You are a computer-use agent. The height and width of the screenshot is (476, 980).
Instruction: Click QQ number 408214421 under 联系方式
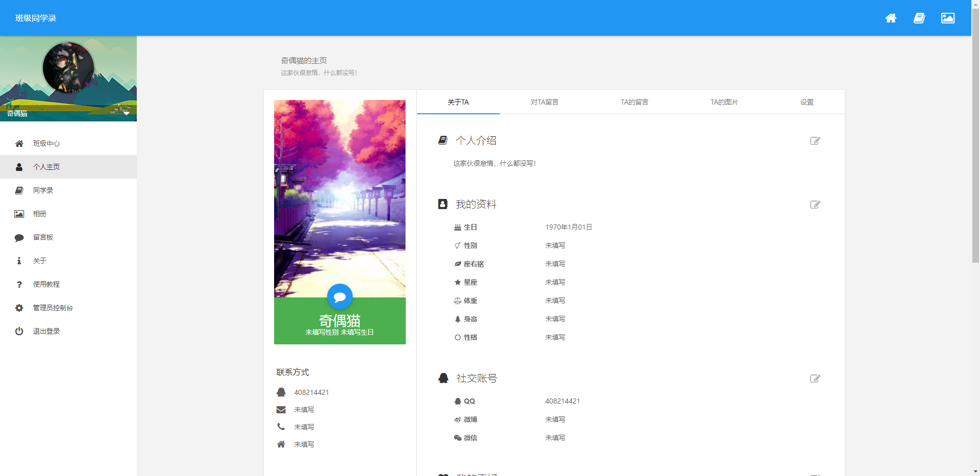[x=311, y=392]
